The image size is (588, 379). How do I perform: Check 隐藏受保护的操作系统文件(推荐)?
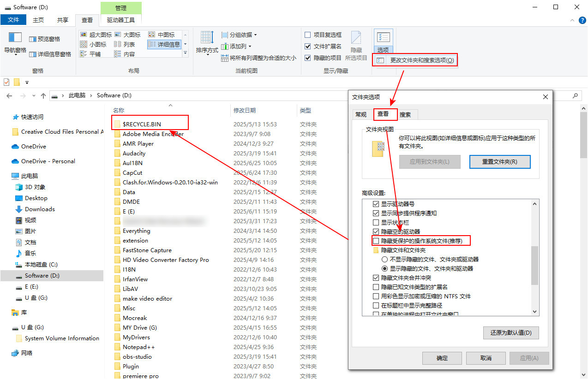(376, 241)
